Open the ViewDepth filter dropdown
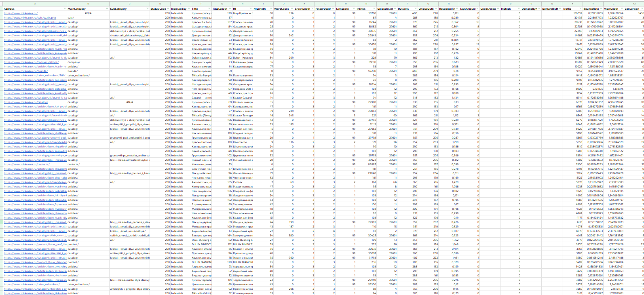Screen dimensions: 644x295 point(622,8)
